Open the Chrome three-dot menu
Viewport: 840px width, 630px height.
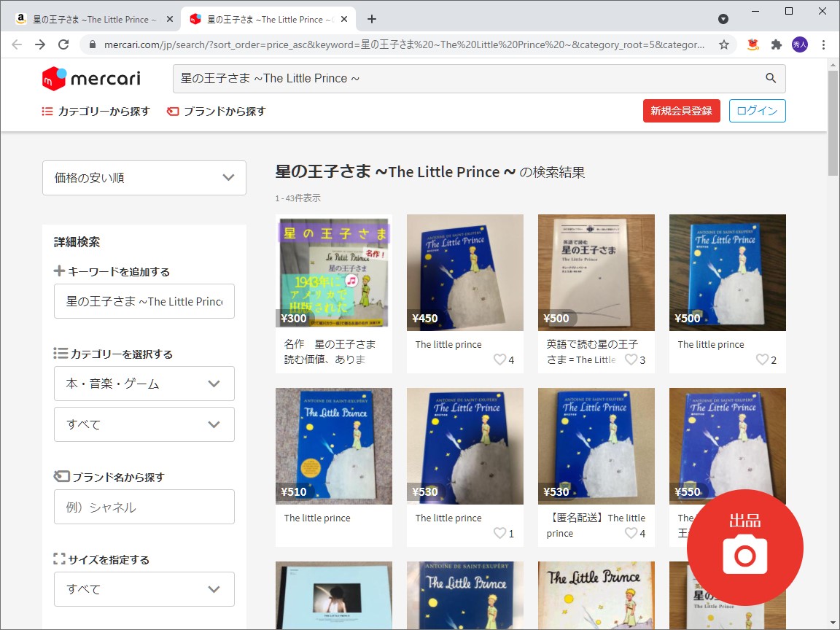tap(822, 44)
